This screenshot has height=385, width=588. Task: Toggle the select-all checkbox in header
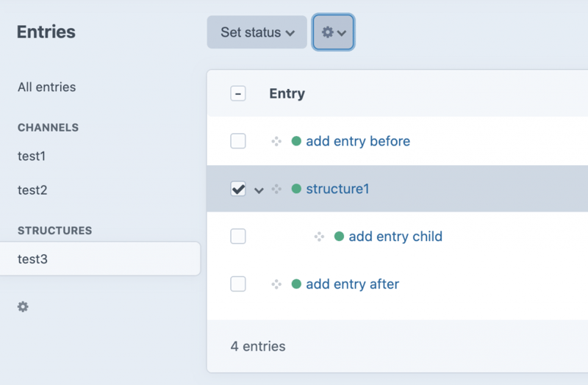point(238,93)
